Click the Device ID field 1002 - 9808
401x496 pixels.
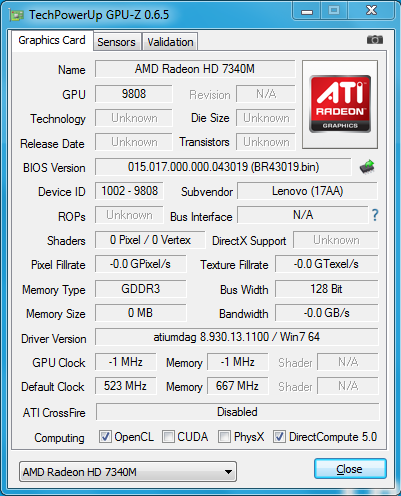pos(129,191)
